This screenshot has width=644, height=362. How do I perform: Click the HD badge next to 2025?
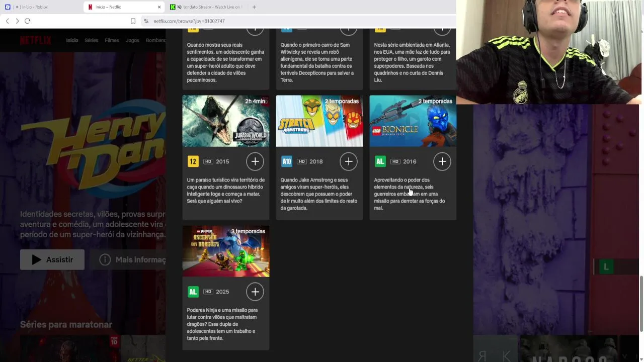(x=208, y=292)
